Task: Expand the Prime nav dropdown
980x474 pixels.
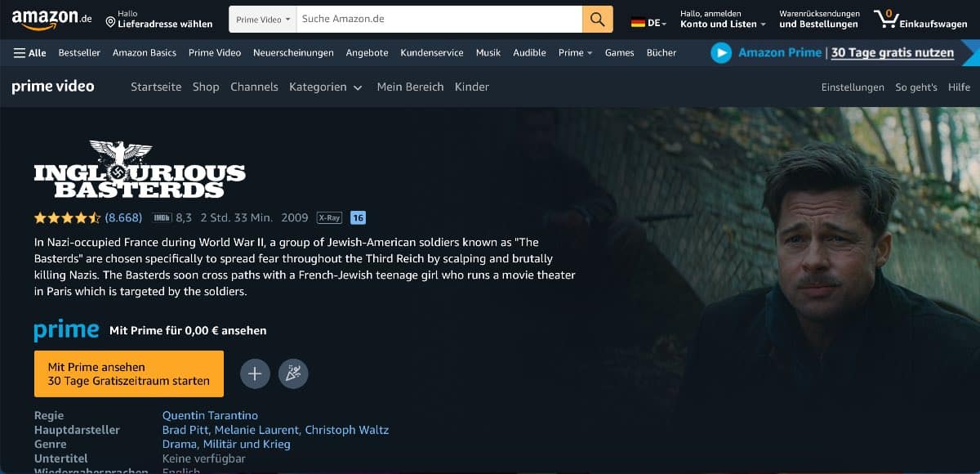Action: coord(575,52)
